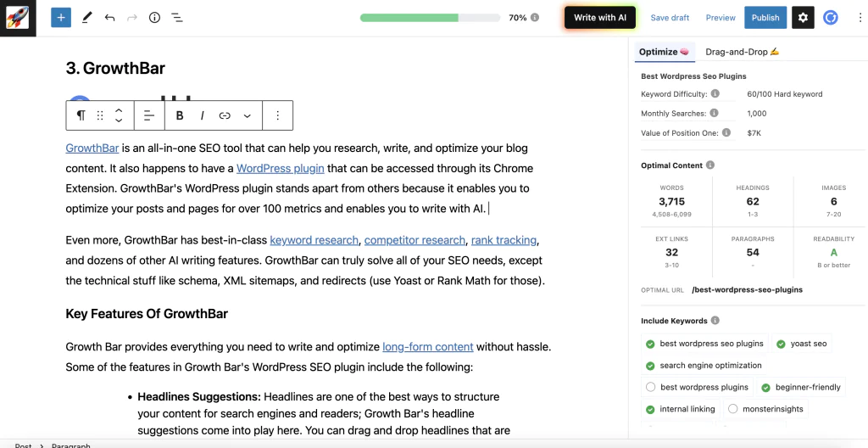Click Keyword Difficulty info icon
The image size is (868, 448).
coord(715,93)
